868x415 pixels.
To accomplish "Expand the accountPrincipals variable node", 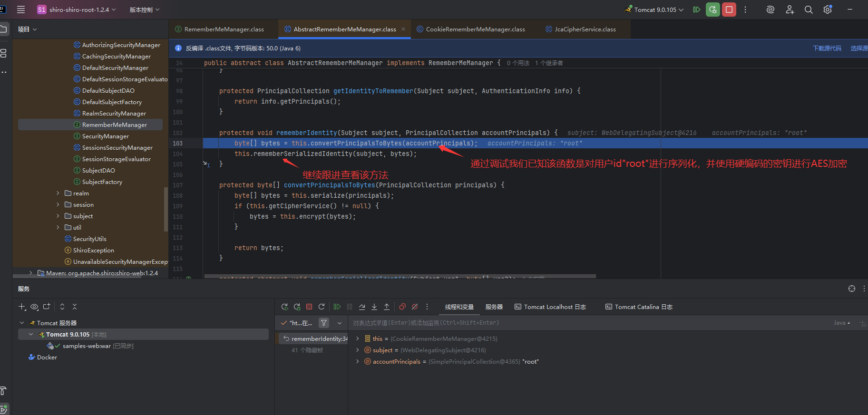I will click(x=358, y=362).
